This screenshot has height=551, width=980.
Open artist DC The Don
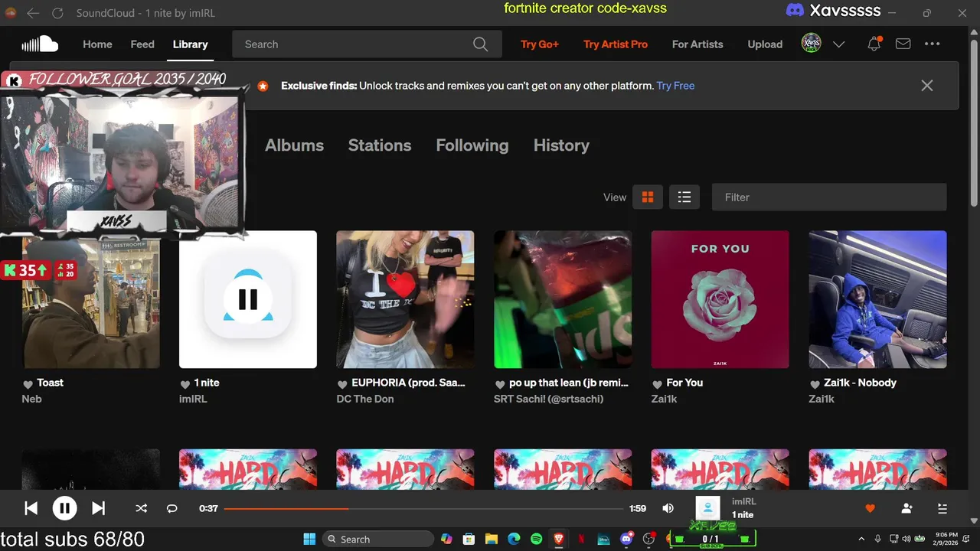pyautogui.click(x=365, y=399)
